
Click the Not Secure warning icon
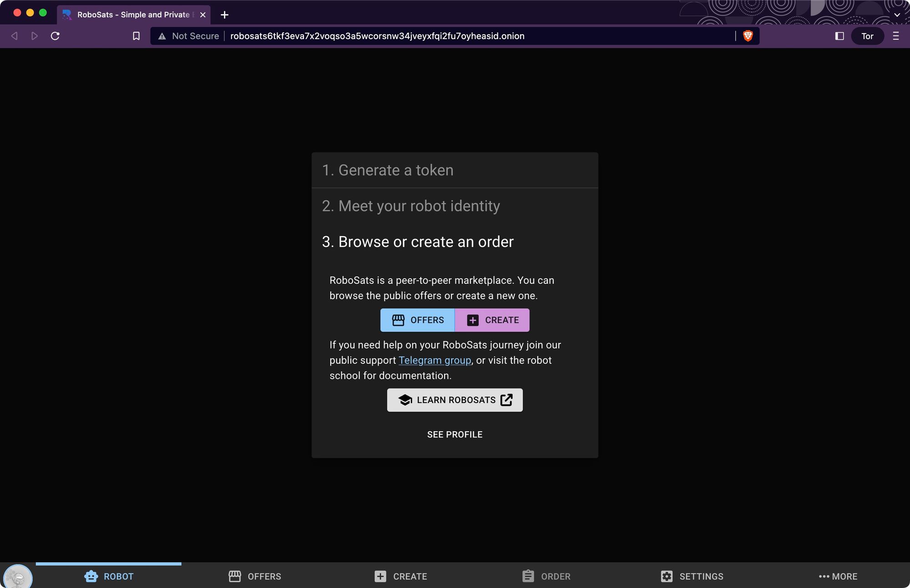pyautogui.click(x=162, y=36)
